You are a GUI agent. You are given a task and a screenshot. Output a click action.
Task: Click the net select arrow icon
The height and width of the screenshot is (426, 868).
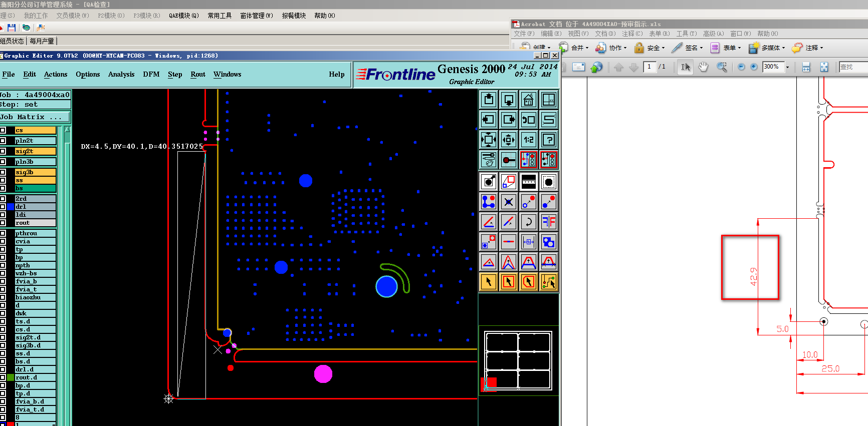[549, 282]
